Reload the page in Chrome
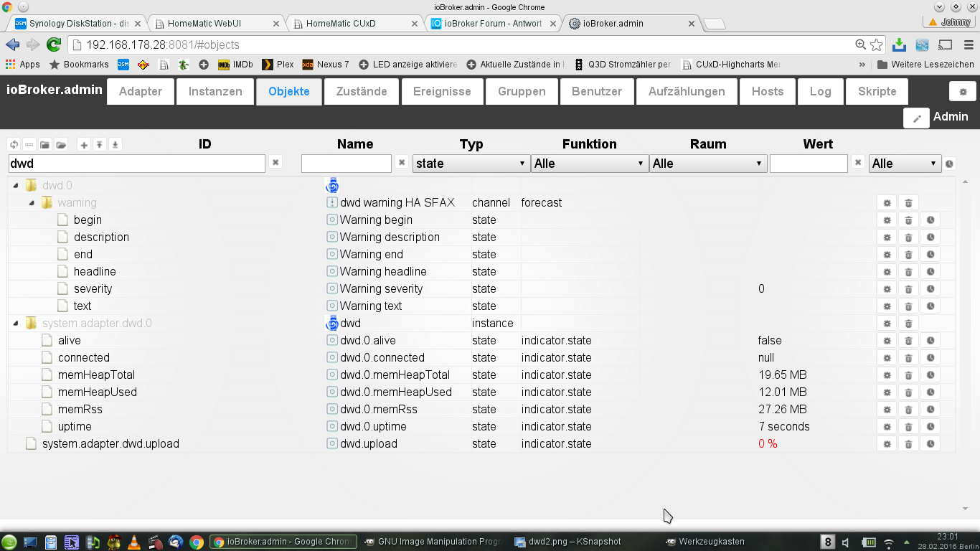The height and width of the screenshot is (551, 980). 54,44
